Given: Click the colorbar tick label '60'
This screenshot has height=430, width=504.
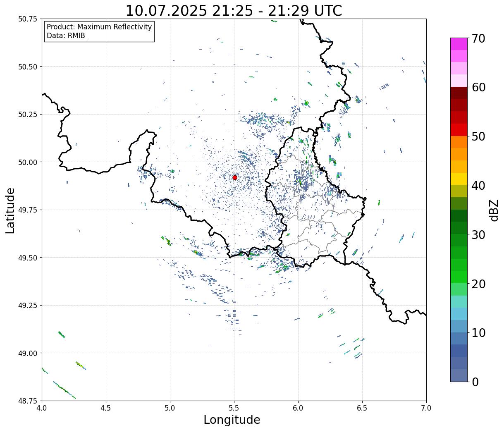Looking at the screenshot, I should 478,87.
